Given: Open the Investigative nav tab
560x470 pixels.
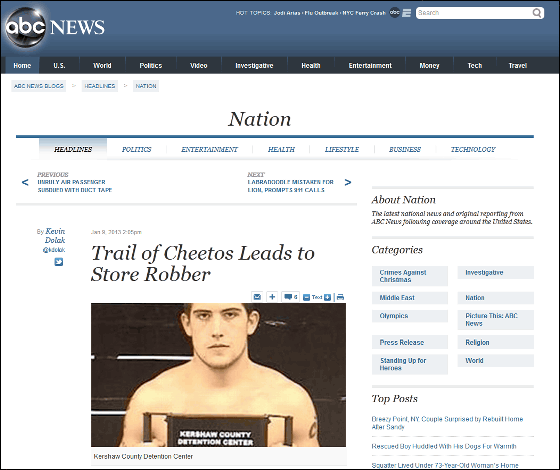Looking at the screenshot, I should (254, 66).
